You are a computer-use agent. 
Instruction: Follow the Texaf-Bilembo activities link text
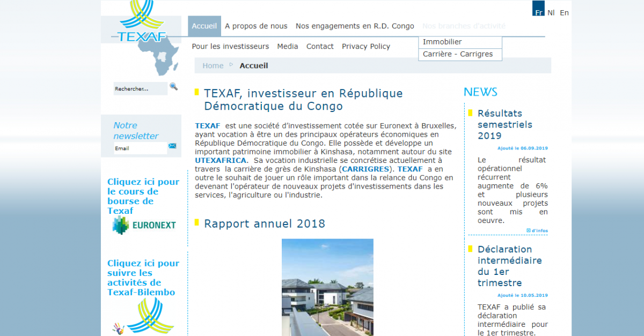[143, 278]
